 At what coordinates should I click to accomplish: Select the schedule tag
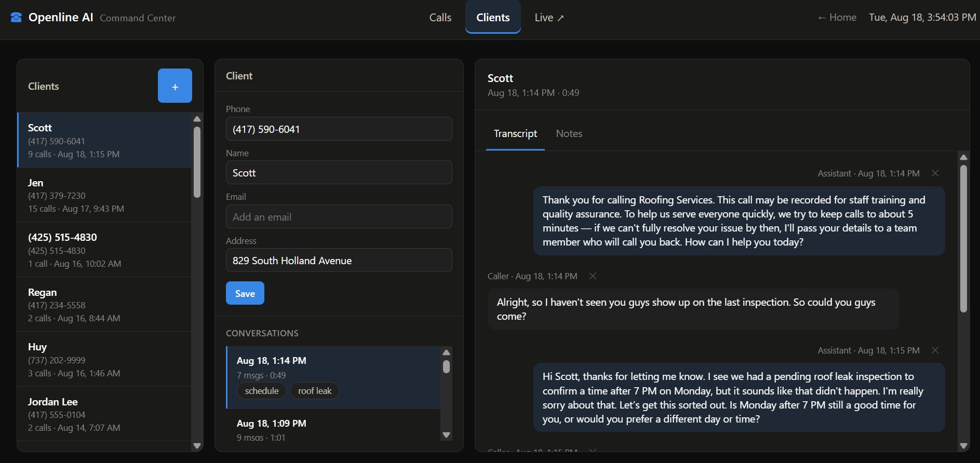pos(262,391)
